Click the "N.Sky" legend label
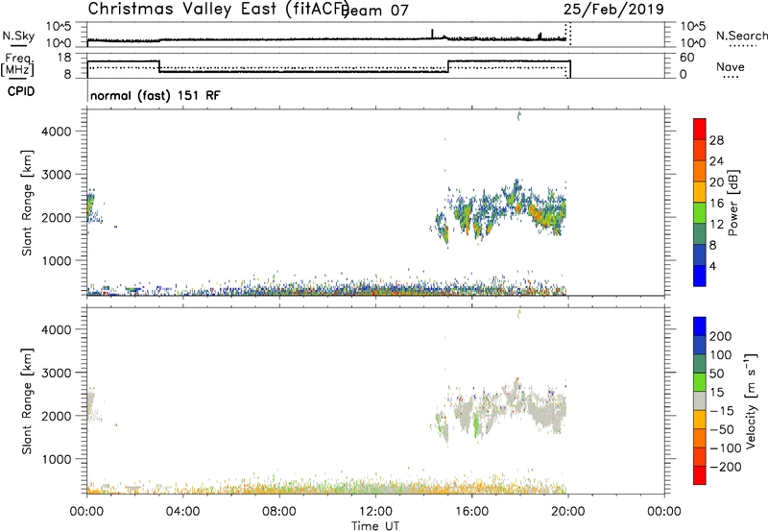Image resolution: width=768 pixels, height=532 pixels. point(18,36)
